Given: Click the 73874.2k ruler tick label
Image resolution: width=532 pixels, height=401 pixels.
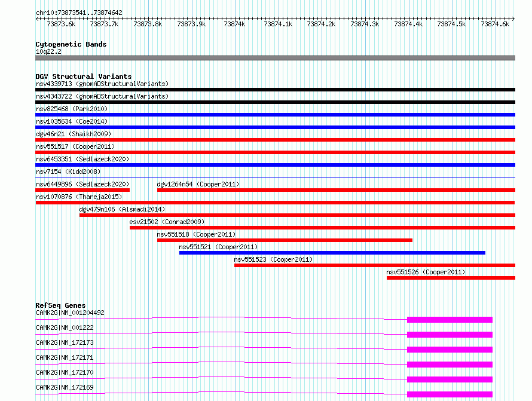Looking at the screenshot, I should tap(321, 24).
